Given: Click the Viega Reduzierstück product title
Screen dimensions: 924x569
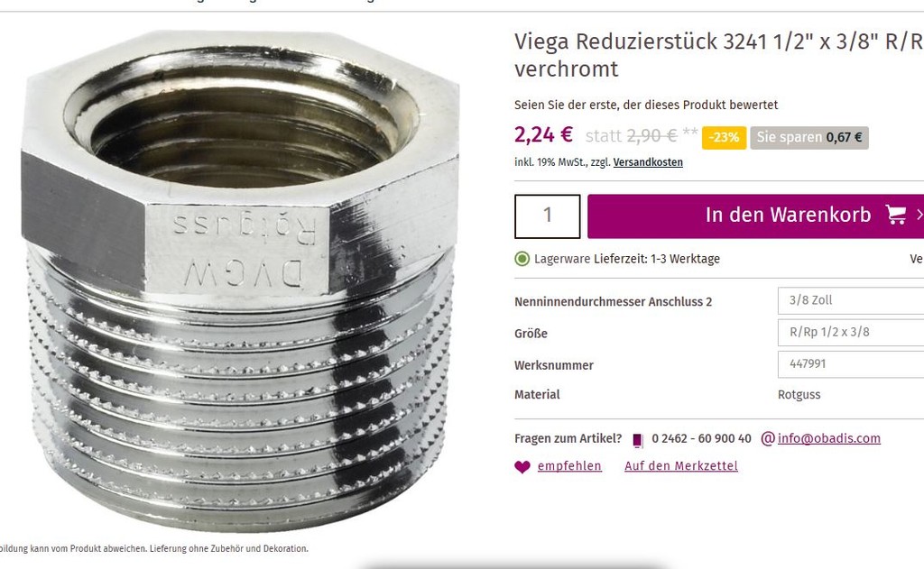Looking at the screenshot, I should (x=719, y=55).
